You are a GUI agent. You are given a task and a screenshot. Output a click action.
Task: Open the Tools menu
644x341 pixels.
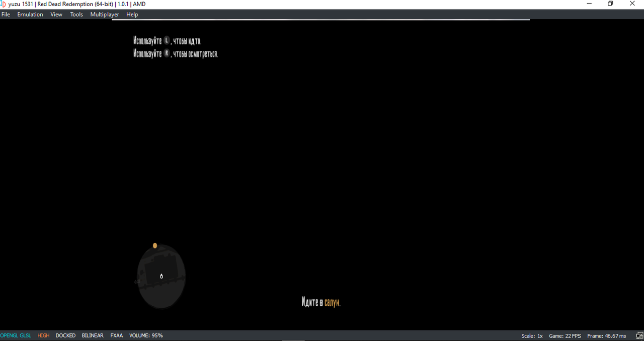[x=76, y=15]
